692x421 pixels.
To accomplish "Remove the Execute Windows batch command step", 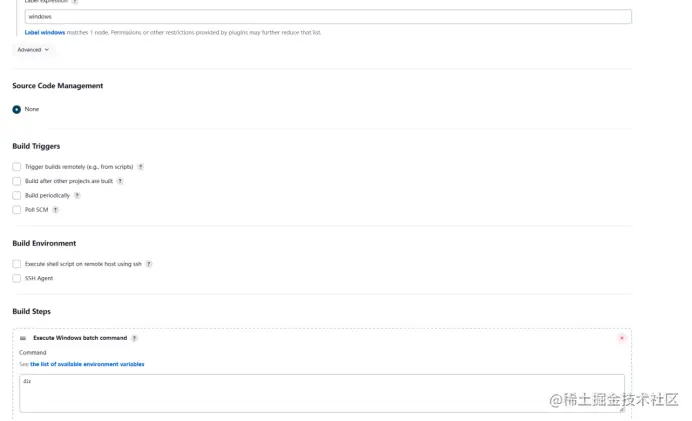I will 621,338.
